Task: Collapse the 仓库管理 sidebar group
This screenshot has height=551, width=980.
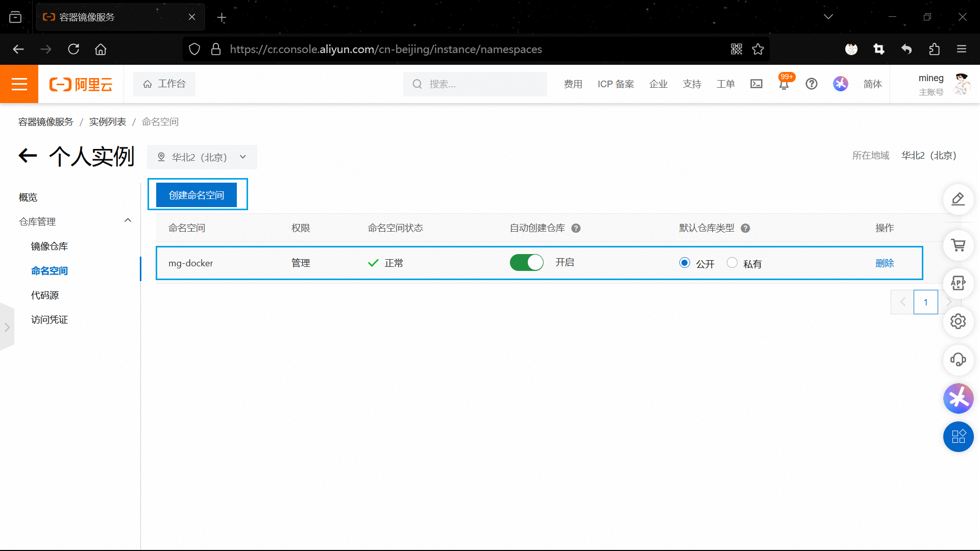Action: [x=128, y=220]
